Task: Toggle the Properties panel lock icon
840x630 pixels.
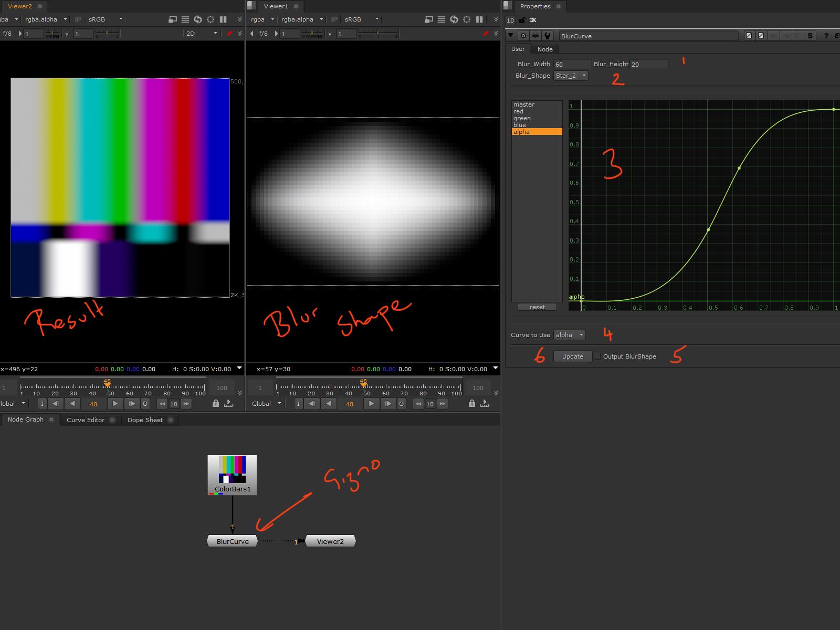Action: [x=522, y=20]
